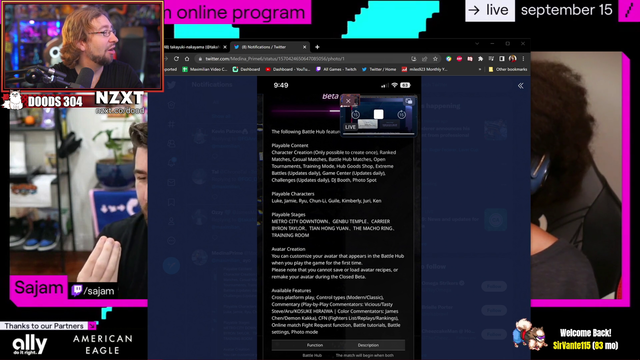This screenshot has height=360, width=640.
Task: Close the picture-in-picture overlay
Action: tap(348, 101)
